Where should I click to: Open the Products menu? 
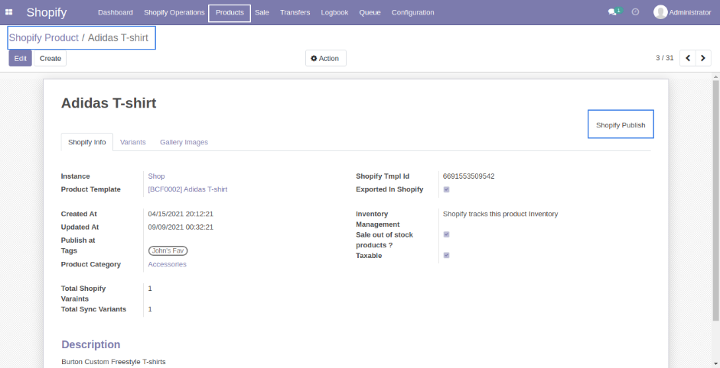(x=230, y=13)
